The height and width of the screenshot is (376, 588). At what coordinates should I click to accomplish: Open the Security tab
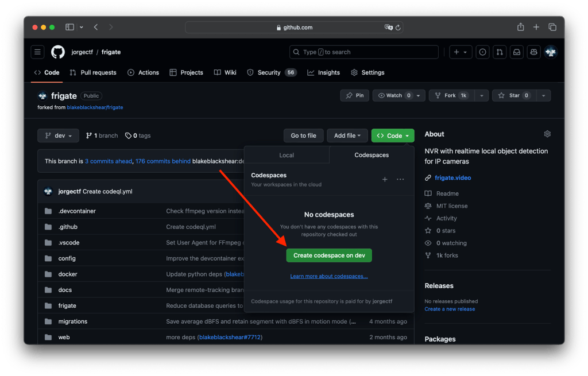click(x=272, y=73)
